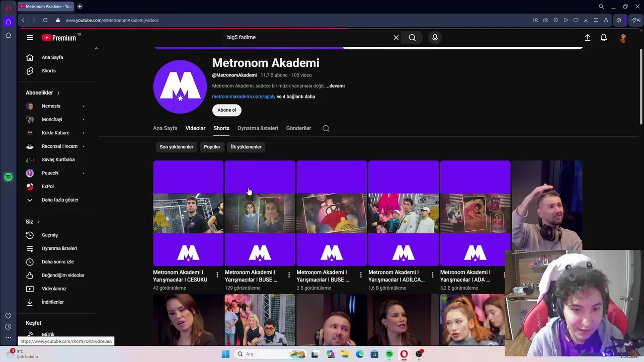Click the Opera send/flow arrow icon
The height and width of the screenshot is (362, 644).
pos(566,20)
